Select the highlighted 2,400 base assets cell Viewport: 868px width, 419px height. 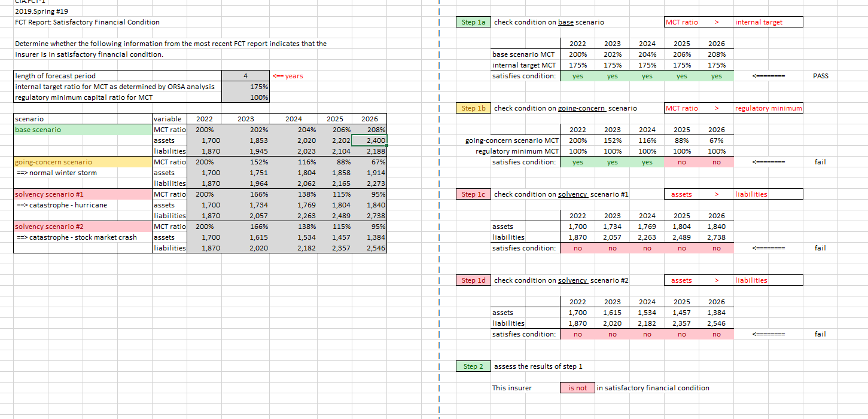[x=369, y=140]
